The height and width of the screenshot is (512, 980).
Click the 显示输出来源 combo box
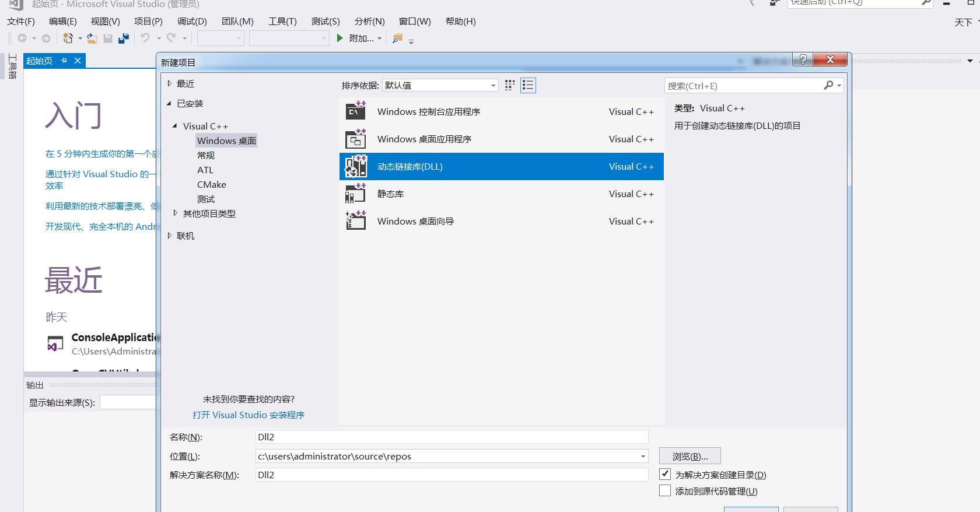point(128,402)
